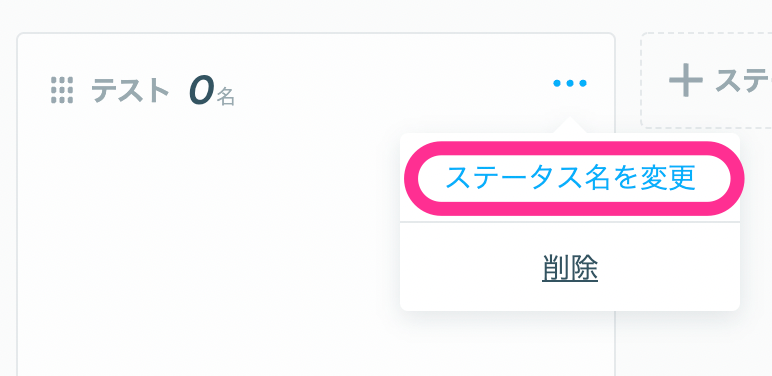Screen dimensions: 772x376
Task: Click the pink highlight ring around menu item
Action: [574, 147]
